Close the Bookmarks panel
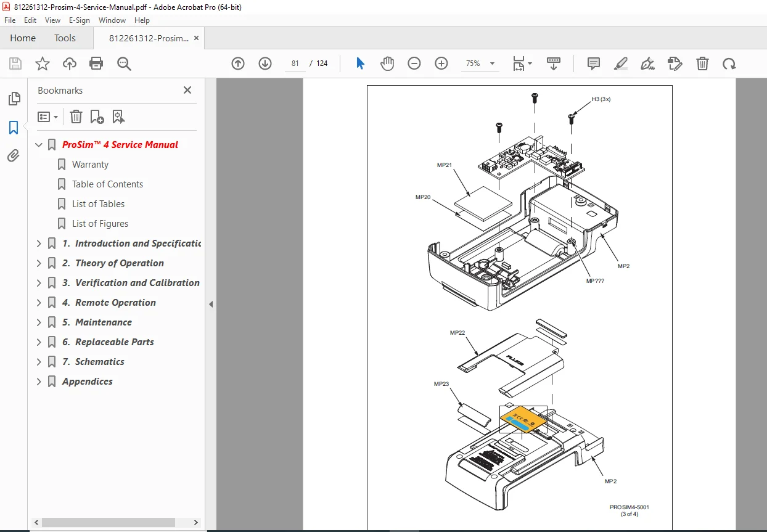Viewport: 767px width, 532px height. coord(187,90)
